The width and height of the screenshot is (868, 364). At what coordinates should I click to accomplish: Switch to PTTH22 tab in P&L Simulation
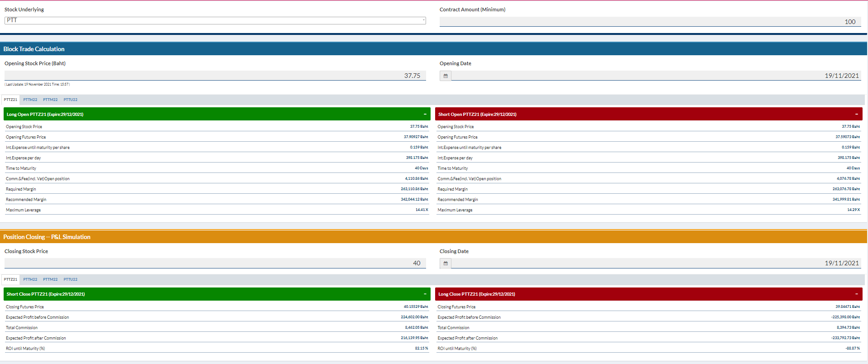pos(30,279)
